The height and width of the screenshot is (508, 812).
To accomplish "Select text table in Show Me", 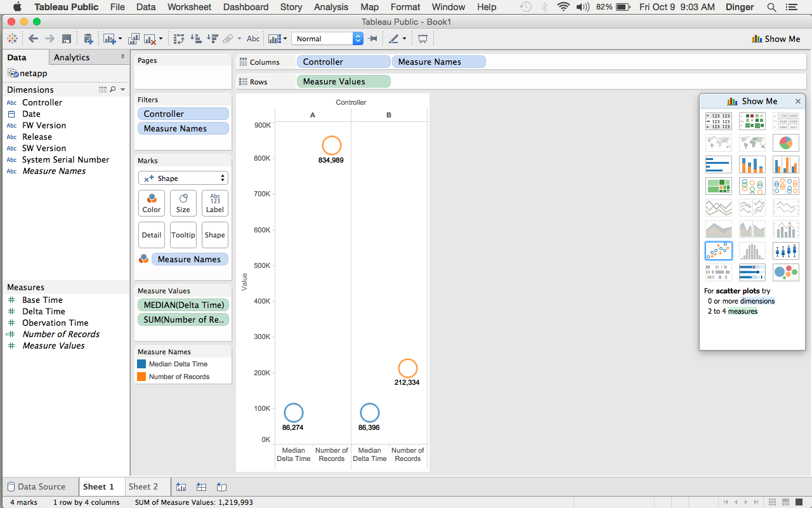I will (x=719, y=121).
